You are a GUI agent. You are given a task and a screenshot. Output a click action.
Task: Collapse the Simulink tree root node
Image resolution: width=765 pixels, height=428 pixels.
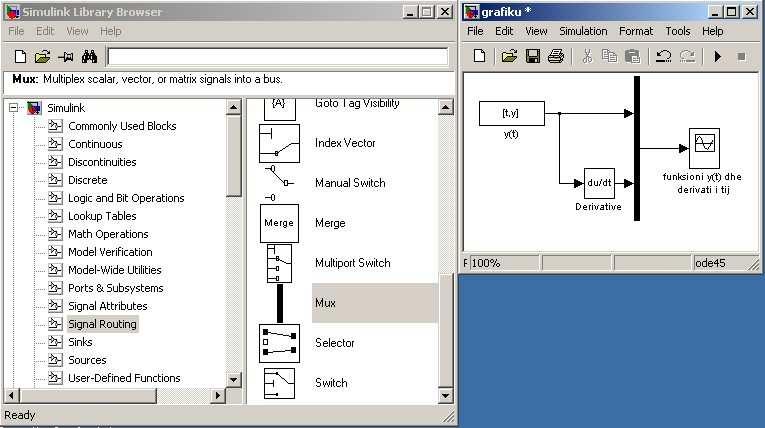pos(14,107)
